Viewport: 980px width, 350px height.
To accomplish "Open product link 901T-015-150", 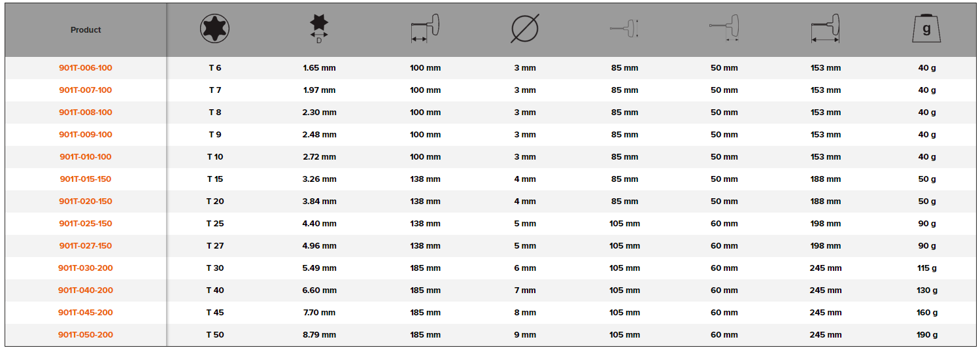I will pyautogui.click(x=86, y=179).
